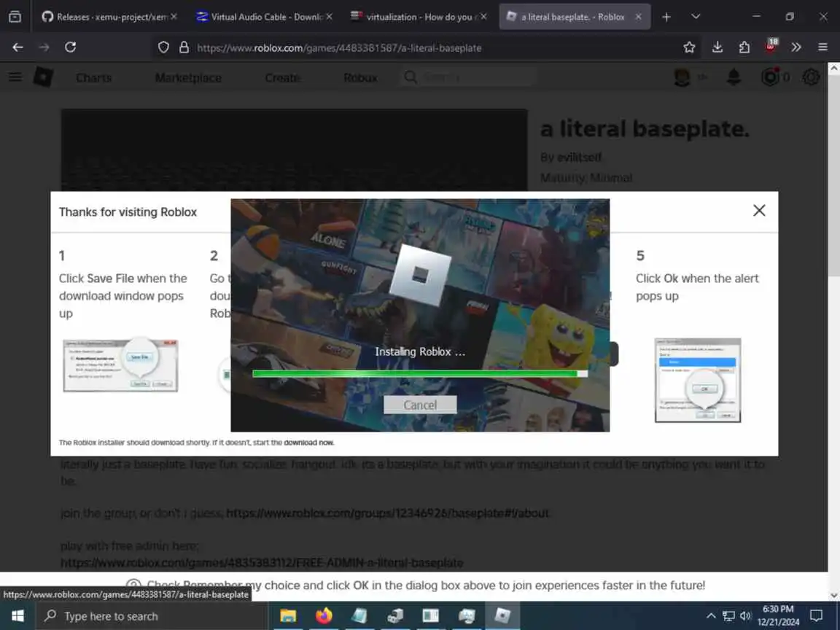Open the Firefox tab overview icon
The width and height of the screenshot is (840, 630).
[x=15, y=17]
